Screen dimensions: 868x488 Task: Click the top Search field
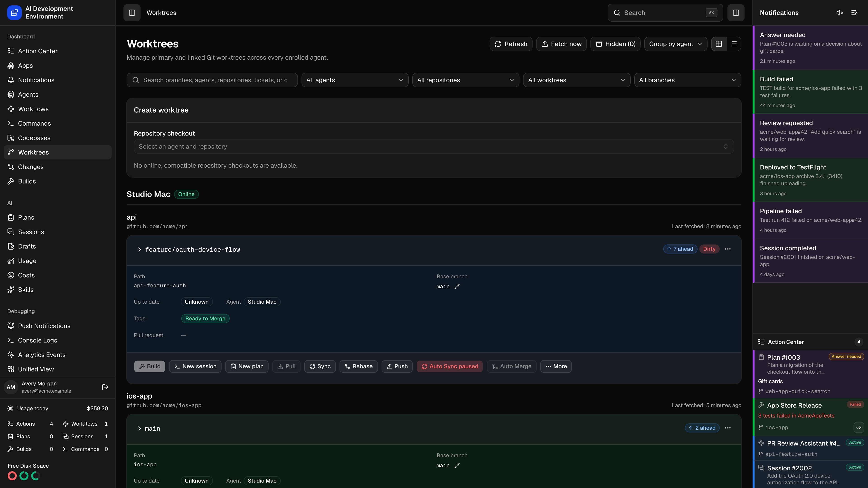665,12
